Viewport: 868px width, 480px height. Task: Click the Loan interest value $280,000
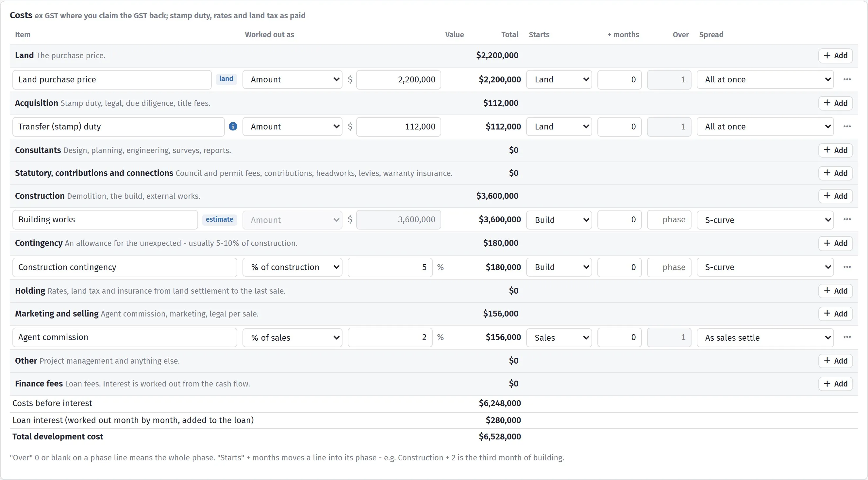tap(503, 420)
